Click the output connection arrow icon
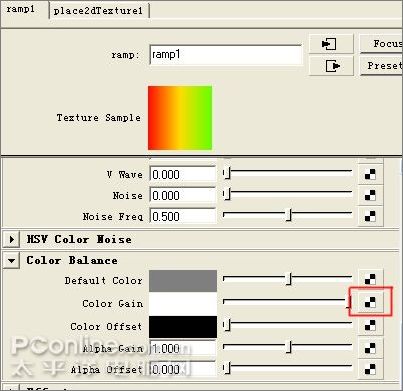The image size is (403, 391). point(331,66)
